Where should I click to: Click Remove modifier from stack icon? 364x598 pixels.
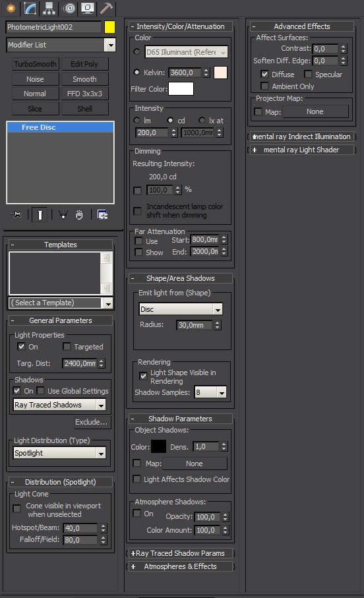(79, 215)
